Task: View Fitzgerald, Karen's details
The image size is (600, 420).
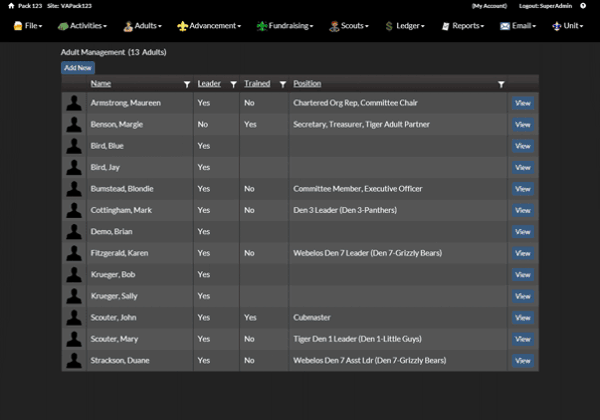Action: tap(523, 253)
